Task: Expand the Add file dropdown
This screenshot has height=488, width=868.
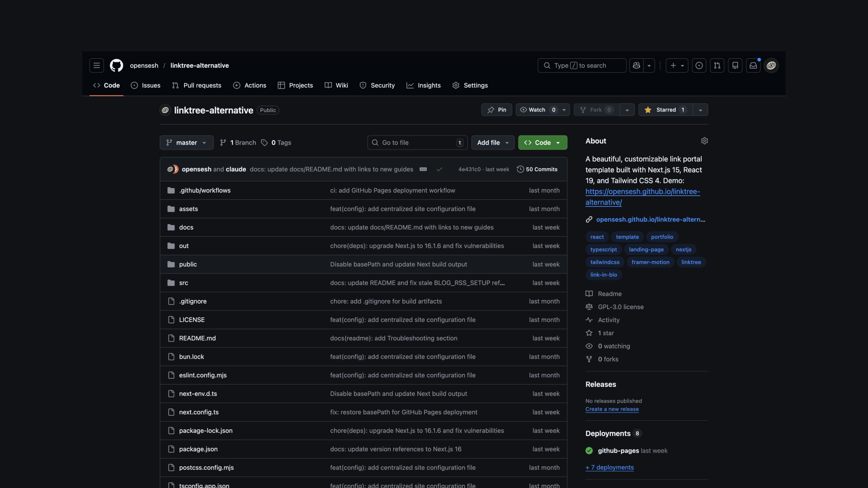Action: point(493,143)
